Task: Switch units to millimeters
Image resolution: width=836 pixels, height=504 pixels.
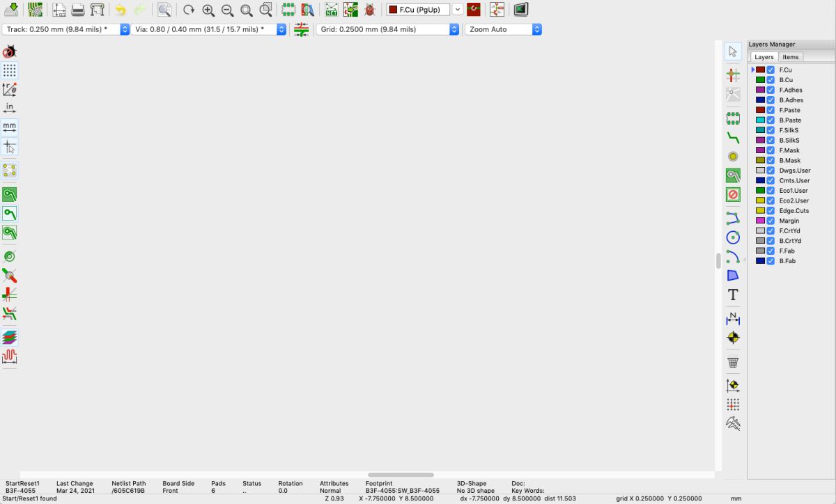Action: click(10, 127)
